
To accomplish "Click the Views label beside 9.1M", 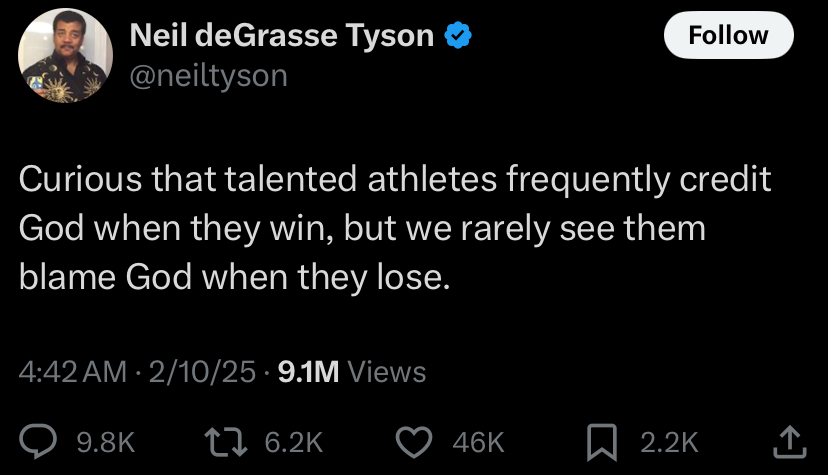I will click(x=387, y=372).
